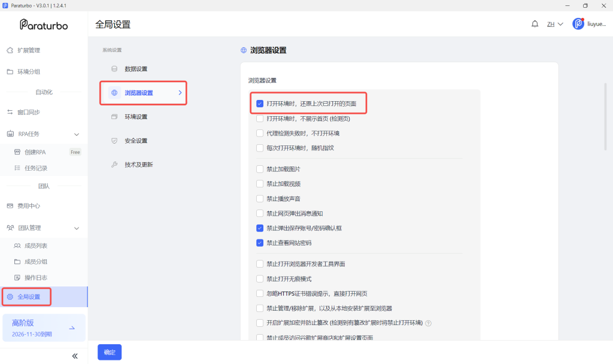Image resolution: width=613 pixels, height=364 pixels.
Task: Click the 数据设置 database icon
Action: tap(114, 69)
